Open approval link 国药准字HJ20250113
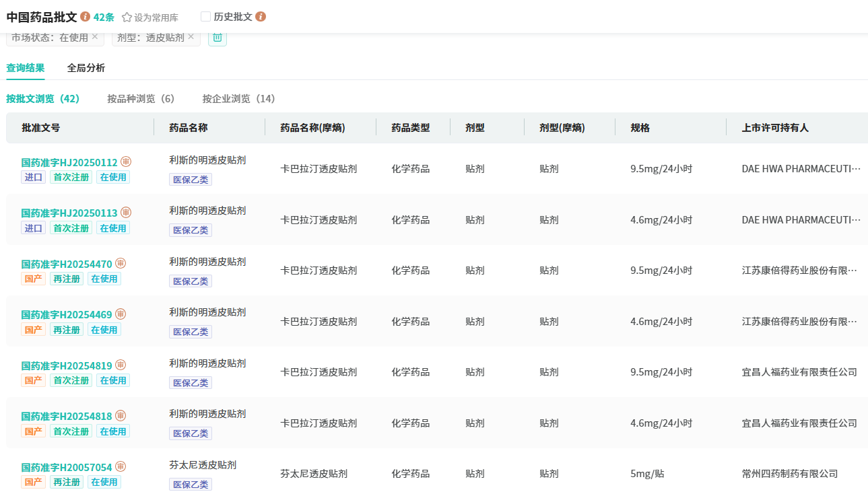The image size is (868, 498). (x=69, y=213)
